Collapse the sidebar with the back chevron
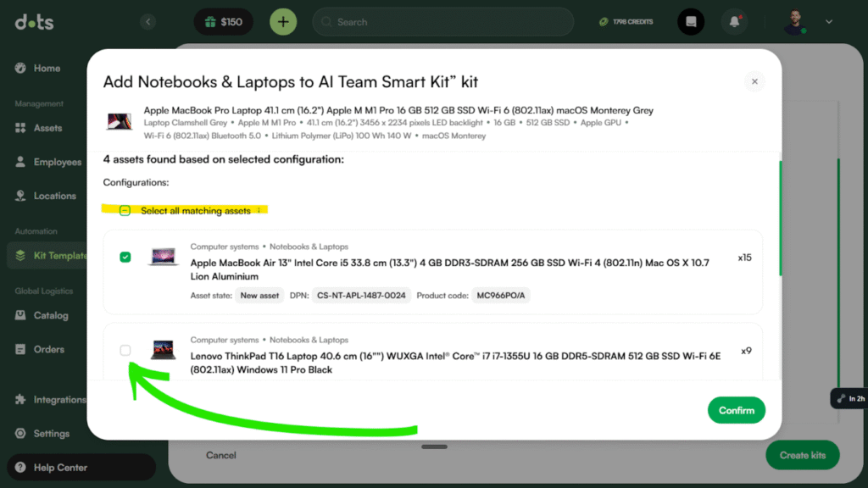The width and height of the screenshot is (868, 488). point(148,21)
